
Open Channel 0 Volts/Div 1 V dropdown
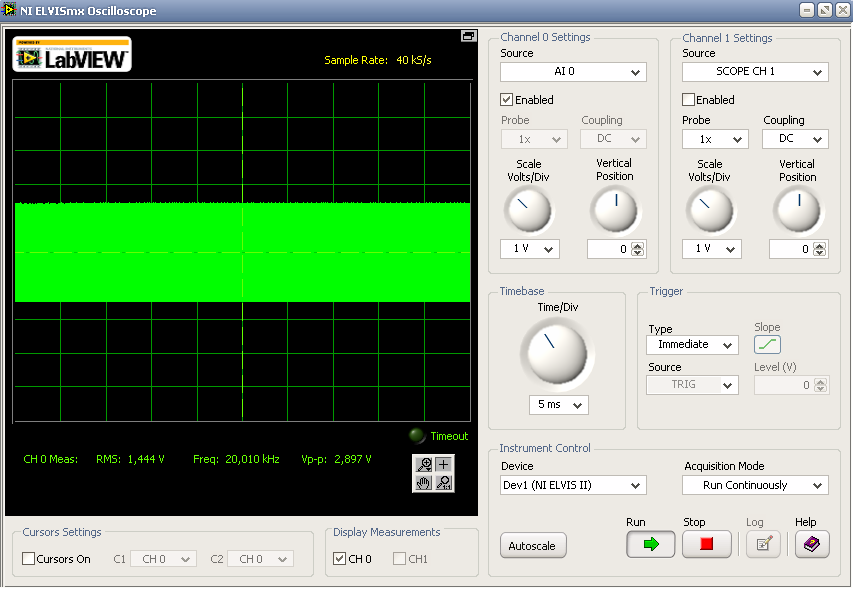point(530,249)
